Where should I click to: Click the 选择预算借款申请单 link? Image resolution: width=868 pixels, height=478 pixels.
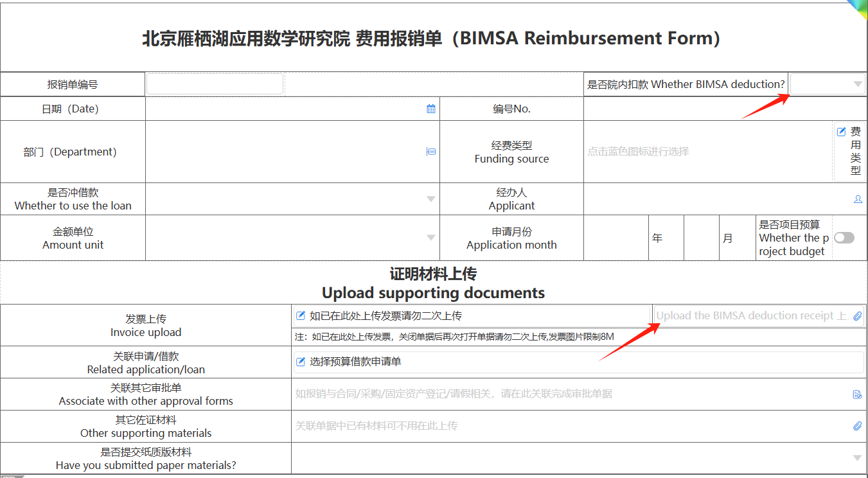click(x=355, y=362)
